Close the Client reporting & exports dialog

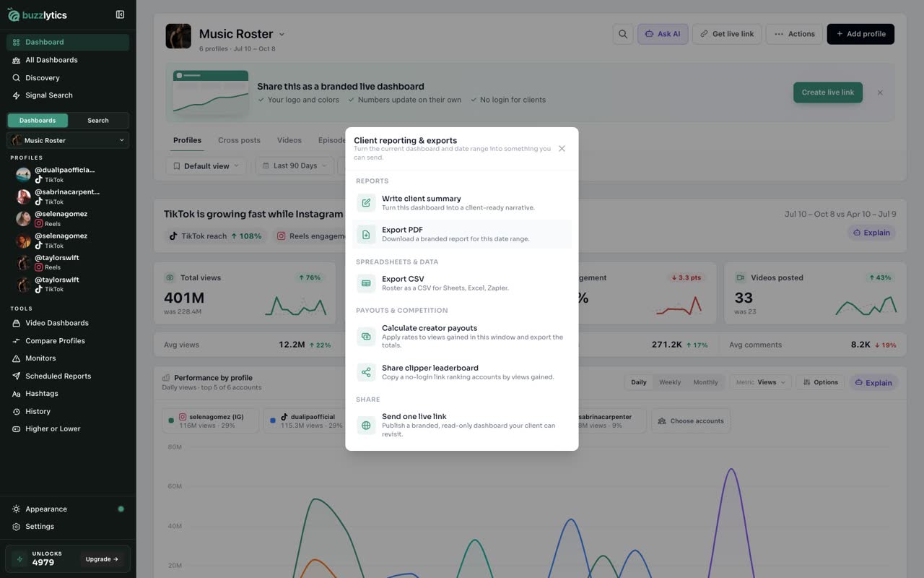pyautogui.click(x=562, y=149)
